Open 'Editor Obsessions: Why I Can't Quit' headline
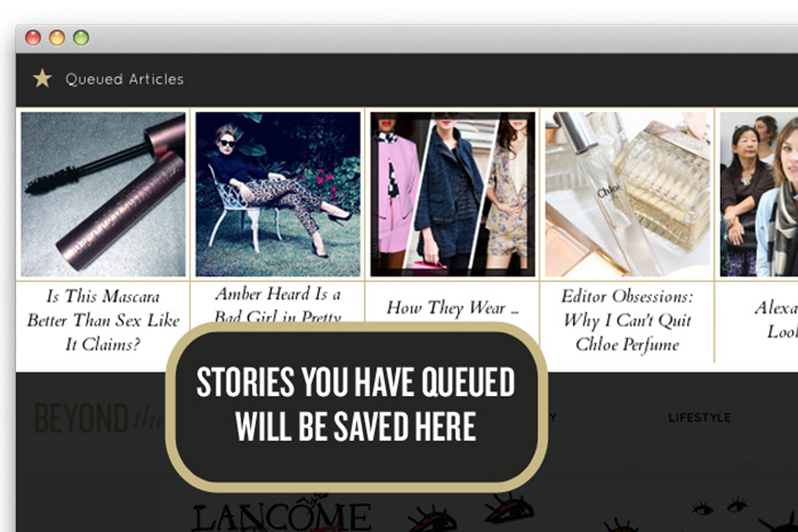 (627, 320)
